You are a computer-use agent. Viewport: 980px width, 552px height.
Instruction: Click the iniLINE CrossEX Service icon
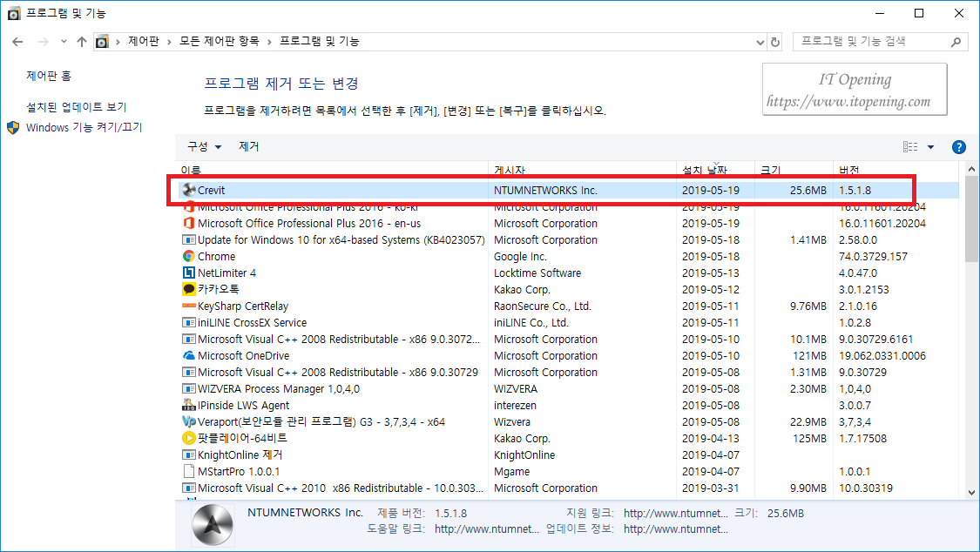(189, 322)
